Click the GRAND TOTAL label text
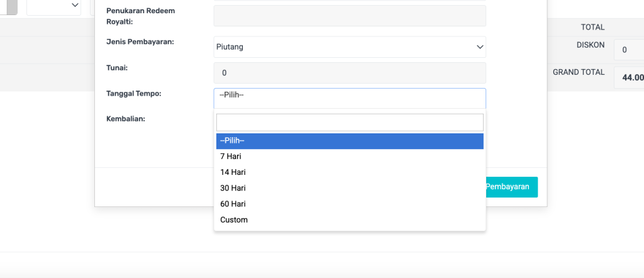The width and height of the screenshot is (644, 278). 578,72
